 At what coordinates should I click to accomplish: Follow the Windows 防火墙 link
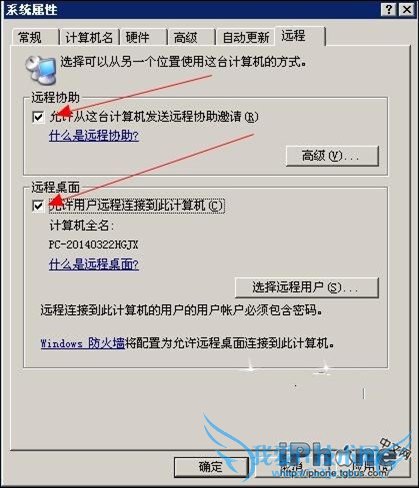pyautogui.click(x=82, y=343)
